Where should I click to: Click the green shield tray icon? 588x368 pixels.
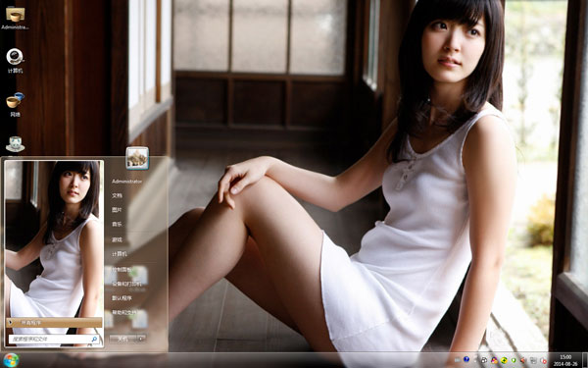coord(514,360)
